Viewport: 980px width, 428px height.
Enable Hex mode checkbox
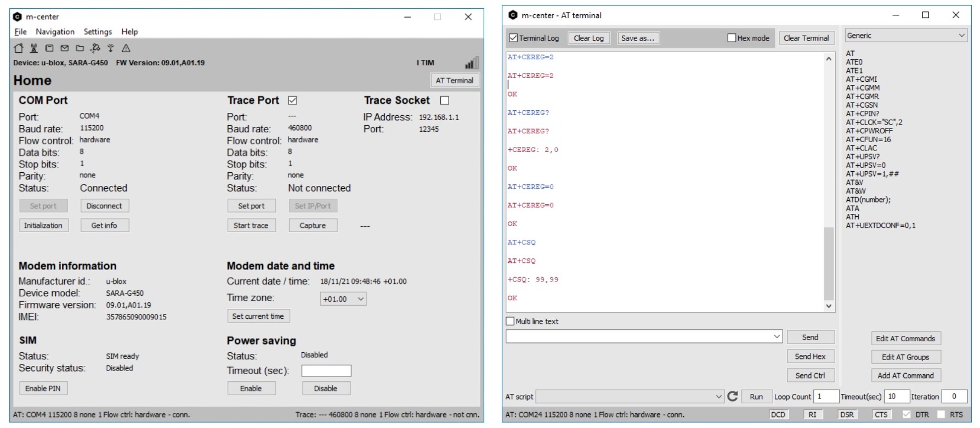pyautogui.click(x=732, y=38)
